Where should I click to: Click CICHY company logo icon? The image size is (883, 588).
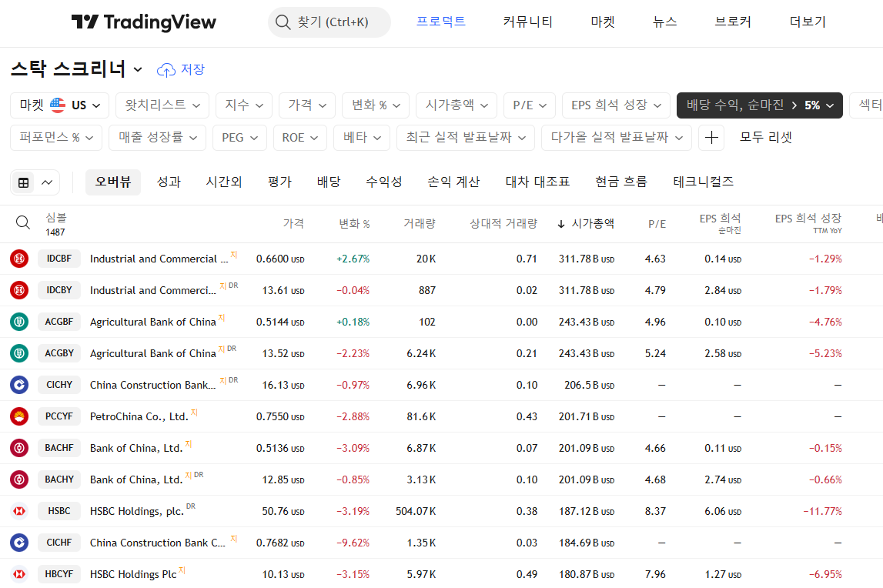coord(19,385)
